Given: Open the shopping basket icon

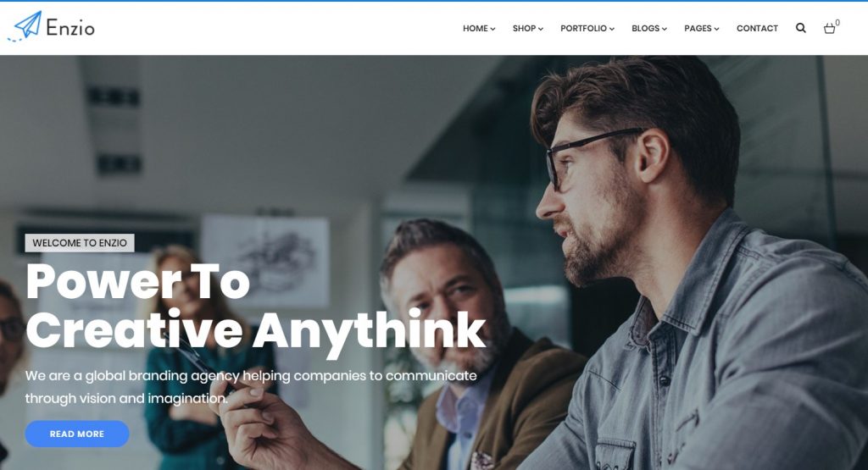Looking at the screenshot, I should pos(829,28).
